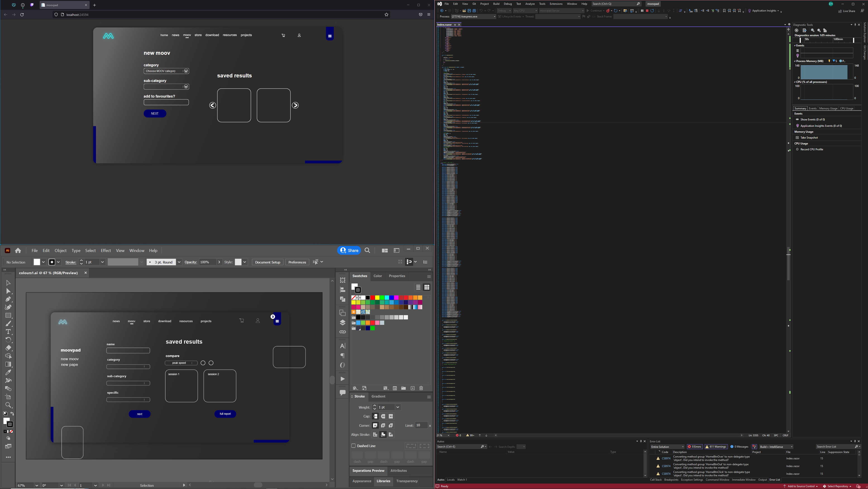Open the Comments panel icon in Illustrator

coord(342,393)
